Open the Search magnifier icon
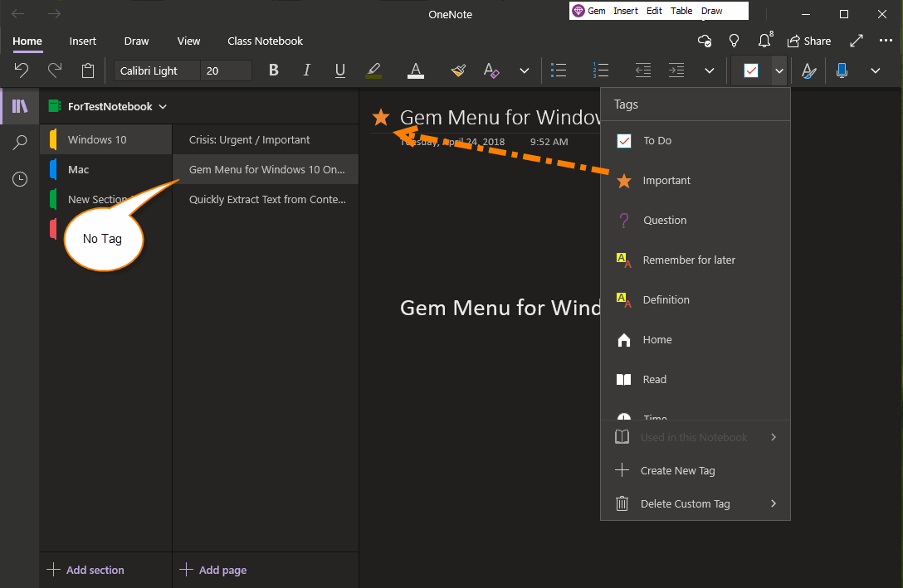 pyautogui.click(x=20, y=142)
